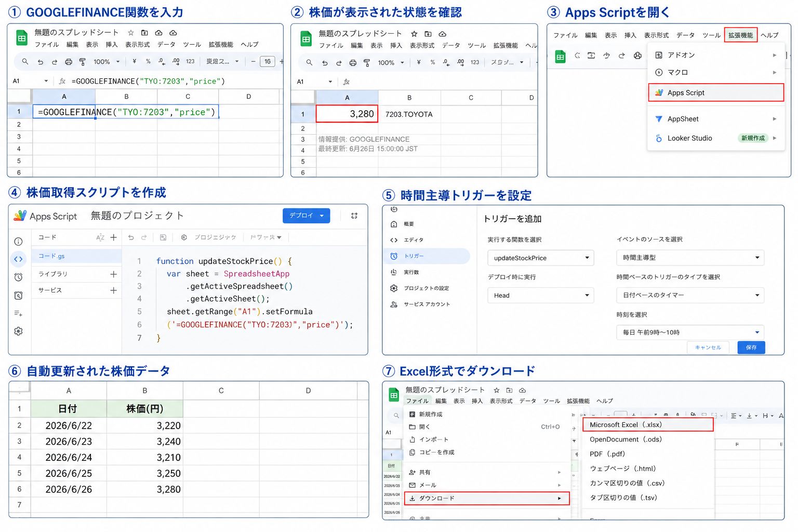This screenshot has height=532, width=798.
Task: Open the ファイル menu in step 1 screenshot
Action: click(47, 45)
